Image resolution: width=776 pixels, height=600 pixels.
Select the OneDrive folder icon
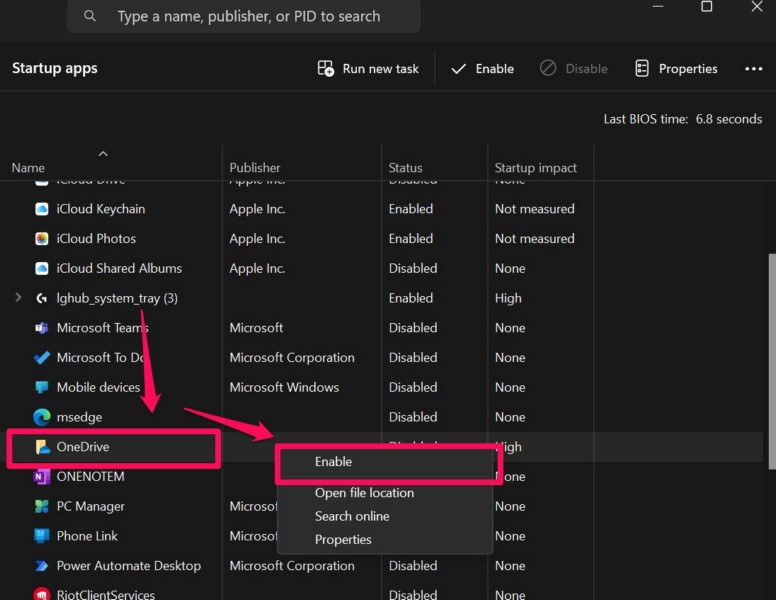coord(41,447)
